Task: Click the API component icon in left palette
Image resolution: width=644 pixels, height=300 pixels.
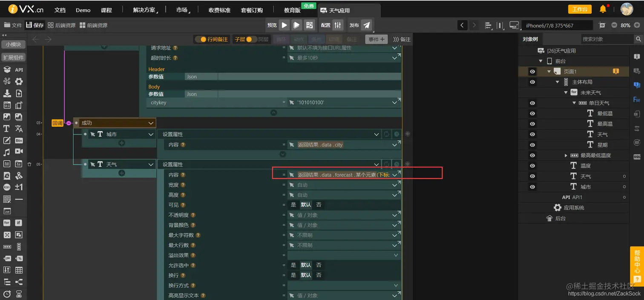Action: pos(19,70)
